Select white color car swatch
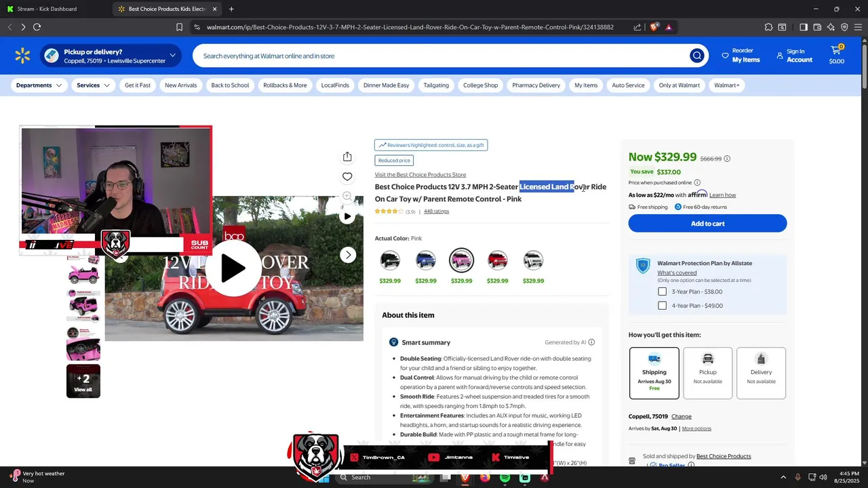Viewport: 868px width, 488px height. (x=533, y=260)
